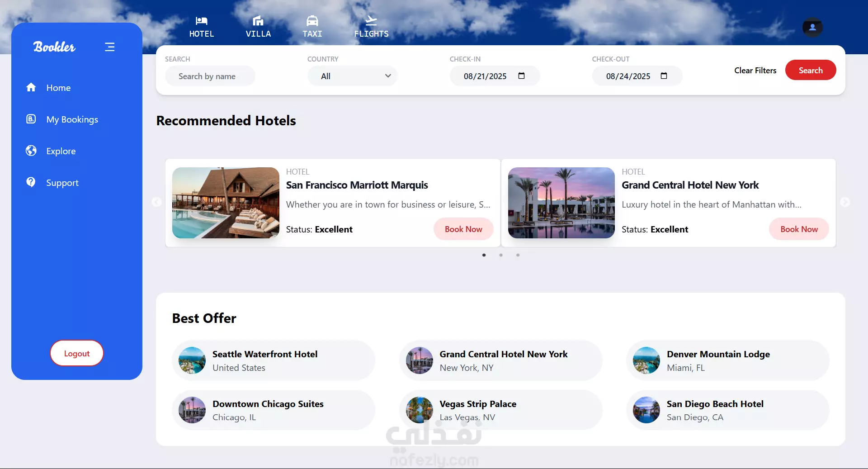The image size is (868, 469).
Task: Click Grand Central Hotel New York card title
Action: point(690,185)
